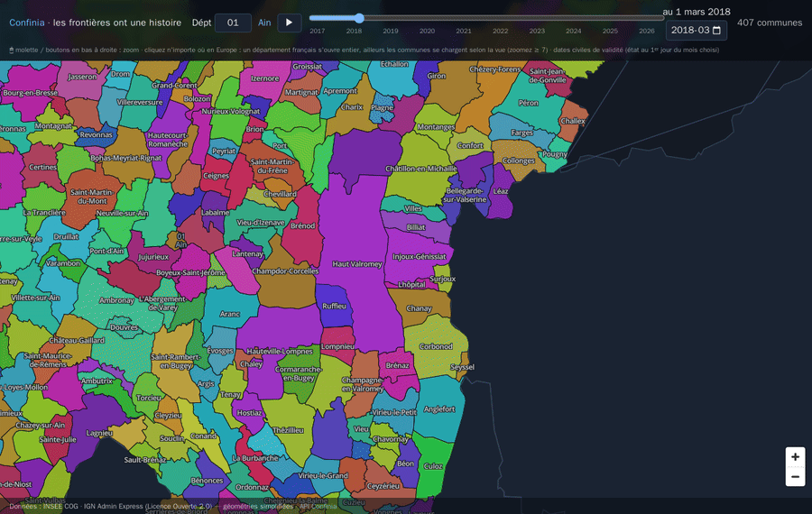Click the Brénaz commune
The height and width of the screenshot is (514, 812).
397,365
